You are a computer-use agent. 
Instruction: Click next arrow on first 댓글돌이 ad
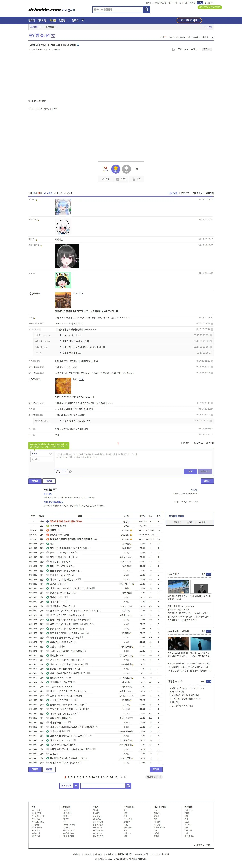click(83, 294)
